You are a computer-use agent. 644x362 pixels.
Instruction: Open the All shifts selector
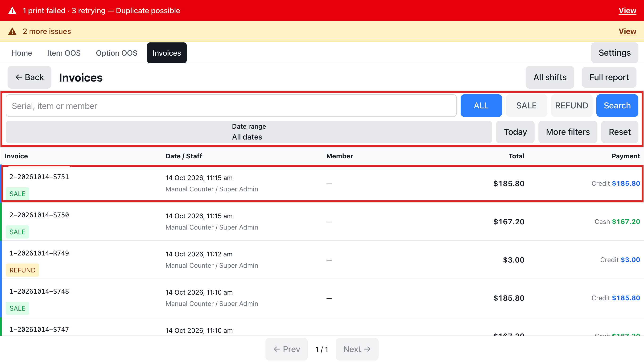click(550, 77)
